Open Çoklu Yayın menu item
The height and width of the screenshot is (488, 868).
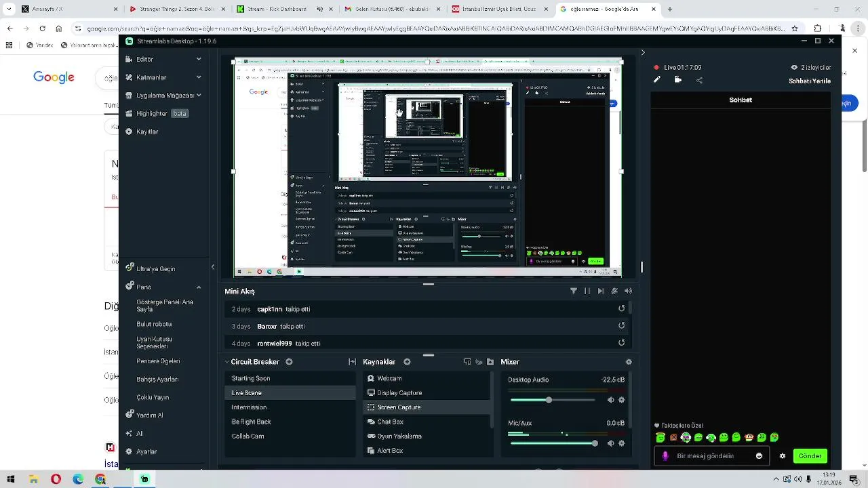click(153, 397)
